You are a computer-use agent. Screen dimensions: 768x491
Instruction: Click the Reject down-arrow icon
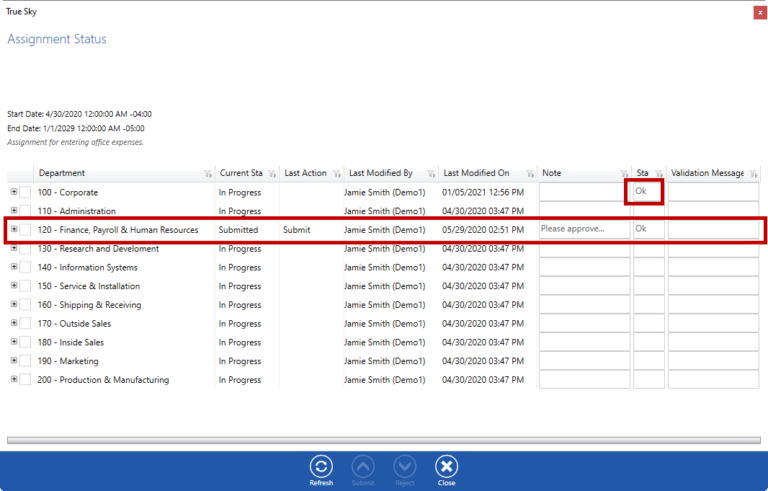pos(404,466)
